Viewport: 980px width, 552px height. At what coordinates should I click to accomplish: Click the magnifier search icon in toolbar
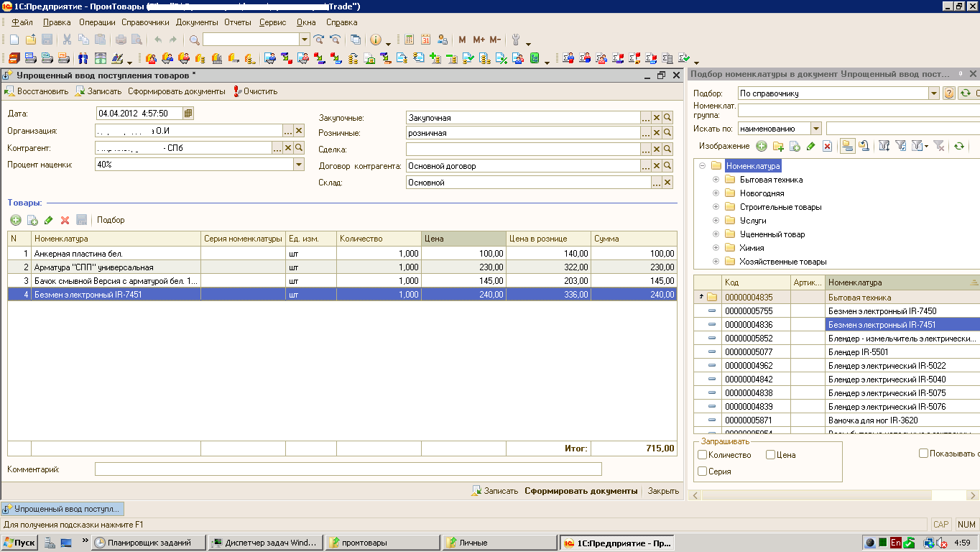pos(194,40)
